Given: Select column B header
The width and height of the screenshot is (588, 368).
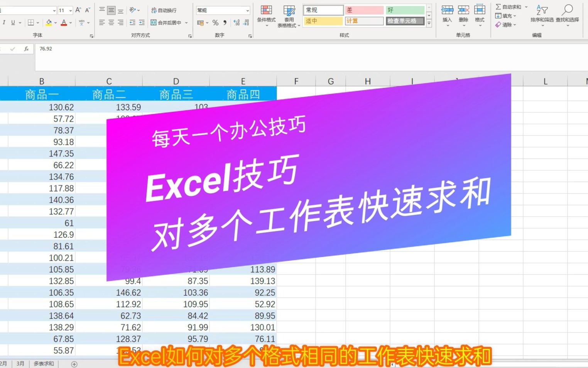Looking at the screenshot, I should tap(42, 81).
